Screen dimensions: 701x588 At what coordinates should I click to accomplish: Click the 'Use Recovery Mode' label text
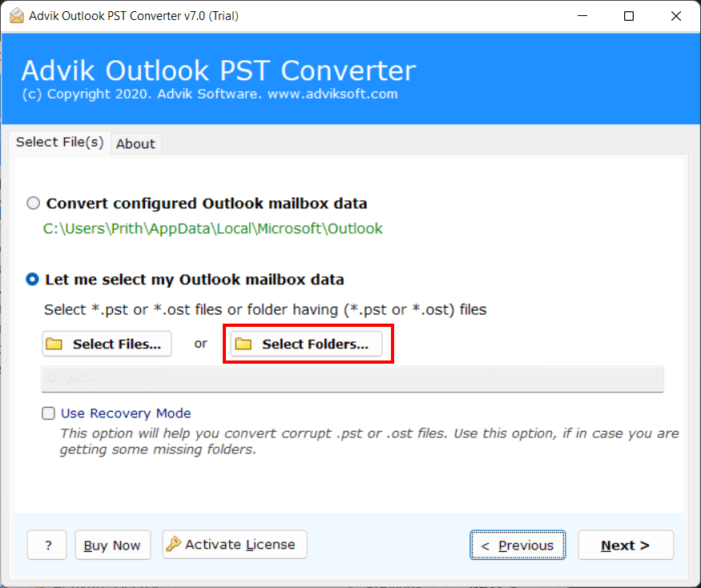(126, 413)
